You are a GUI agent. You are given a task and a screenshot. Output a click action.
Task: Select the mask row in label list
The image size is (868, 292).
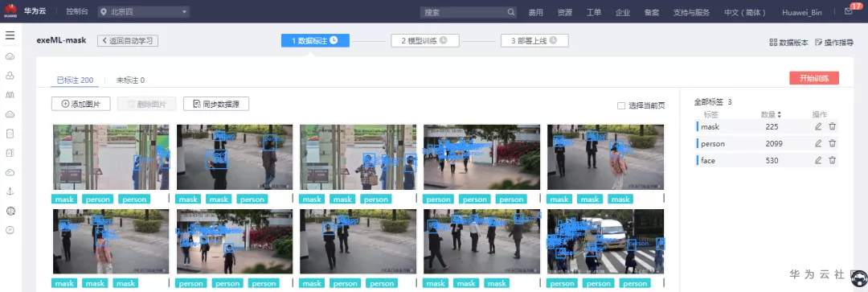pos(767,127)
